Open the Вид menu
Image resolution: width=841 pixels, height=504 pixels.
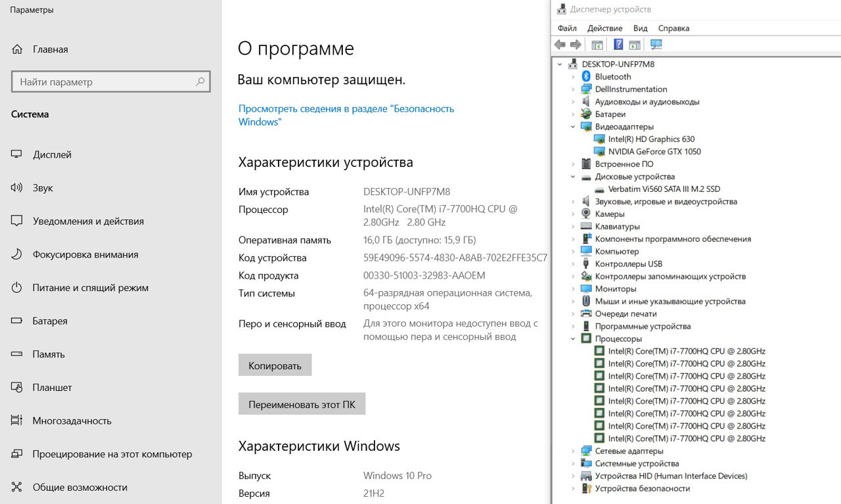(x=641, y=28)
